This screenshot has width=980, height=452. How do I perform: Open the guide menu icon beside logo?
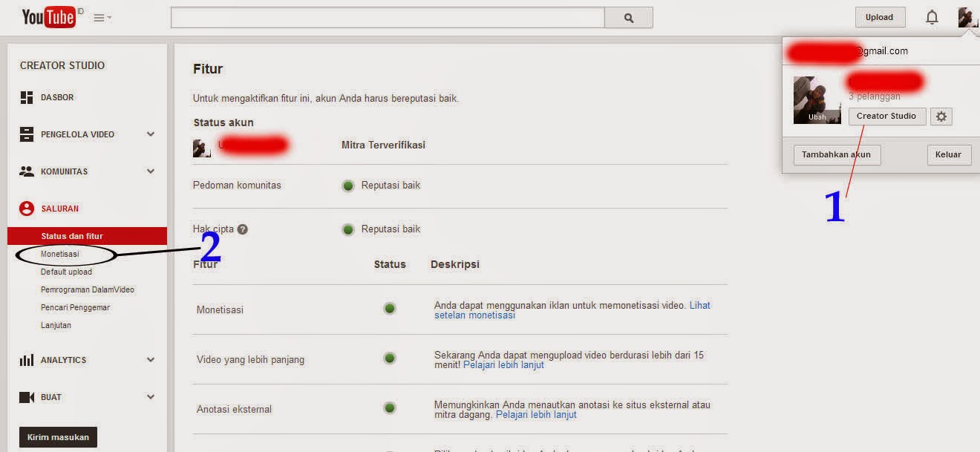pos(102,18)
